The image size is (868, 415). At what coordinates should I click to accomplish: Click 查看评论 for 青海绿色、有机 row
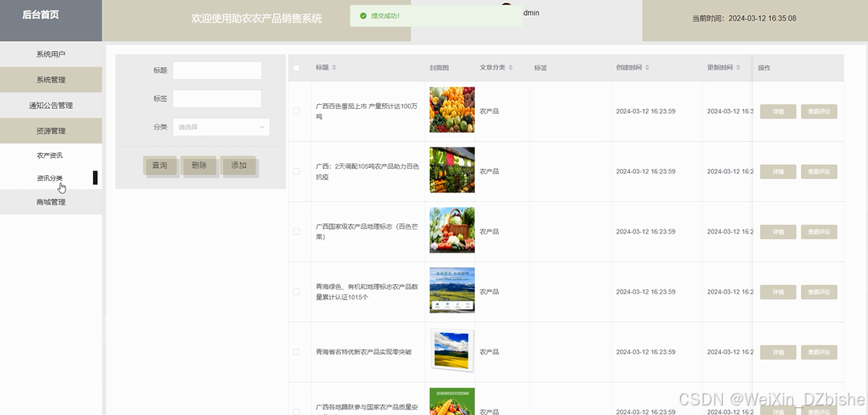coord(819,292)
